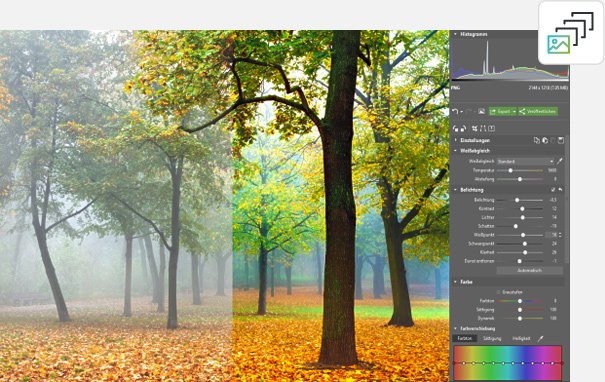Collapse the Belichtung section
Screen dimensions: 605x382
455,190
